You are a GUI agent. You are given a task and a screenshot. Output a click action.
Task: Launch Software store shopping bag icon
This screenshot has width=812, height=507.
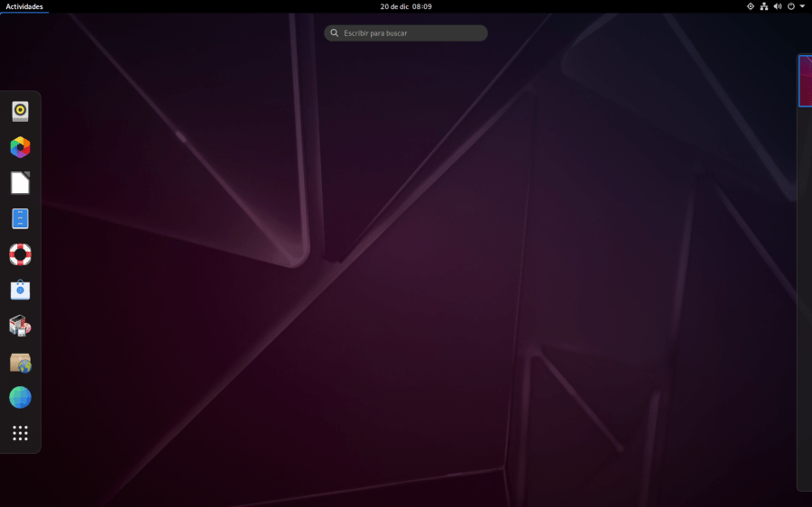20,290
